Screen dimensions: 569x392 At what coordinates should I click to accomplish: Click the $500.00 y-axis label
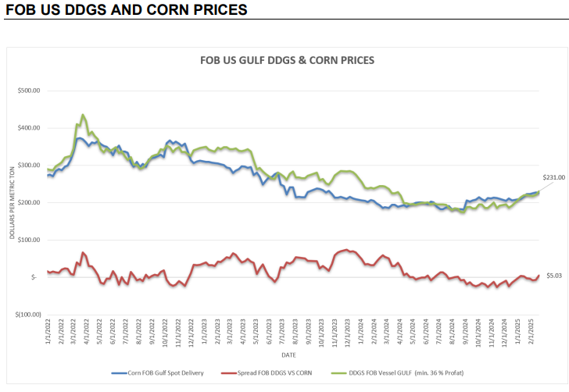click(29, 91)
